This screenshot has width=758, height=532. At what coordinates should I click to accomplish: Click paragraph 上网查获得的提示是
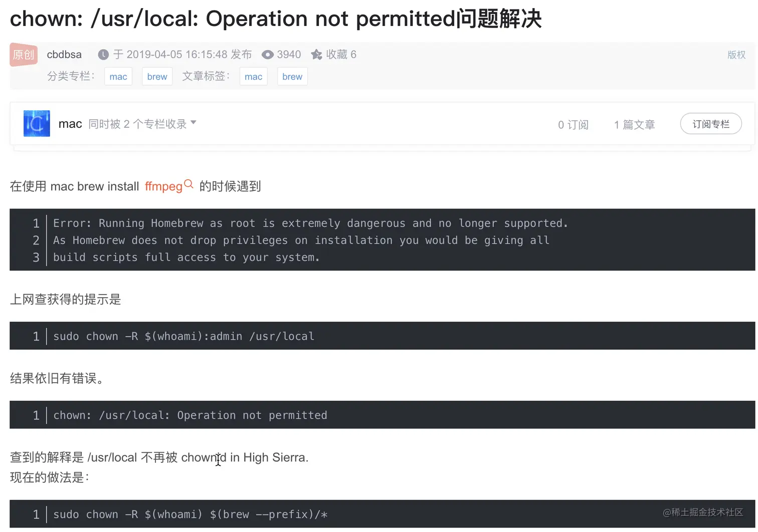point(66,300)
